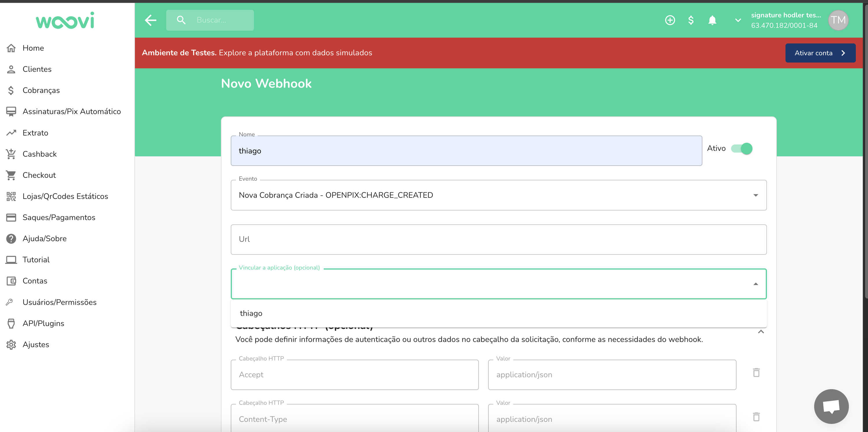Screen dimensions: 868x432
Task: Click the back arrow near the search bar
Action: point(150,20)
